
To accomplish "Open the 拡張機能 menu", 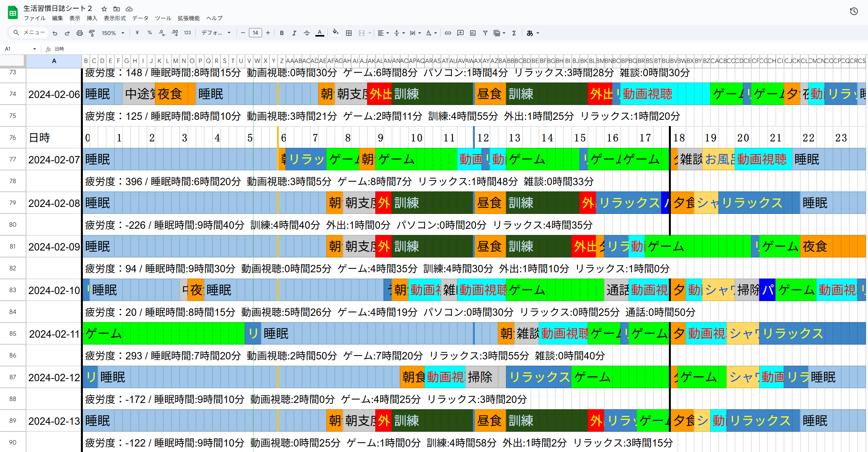I will pyautogui.click(x=189, y=18).
